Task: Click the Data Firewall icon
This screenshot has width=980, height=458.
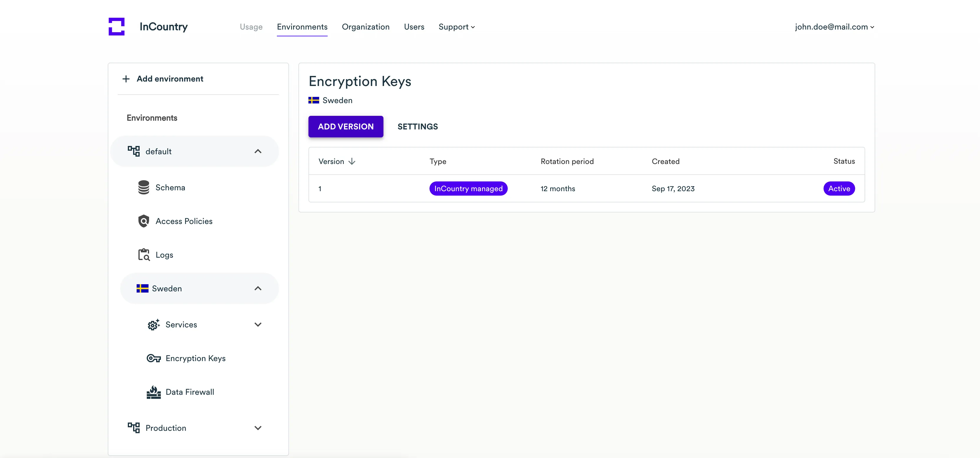Action: (x=153, y=392)
